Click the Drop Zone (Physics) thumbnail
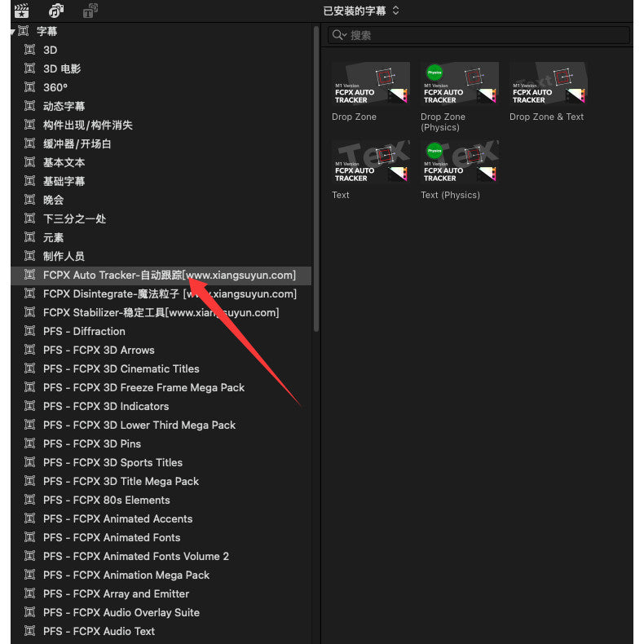 coord(460,83)
